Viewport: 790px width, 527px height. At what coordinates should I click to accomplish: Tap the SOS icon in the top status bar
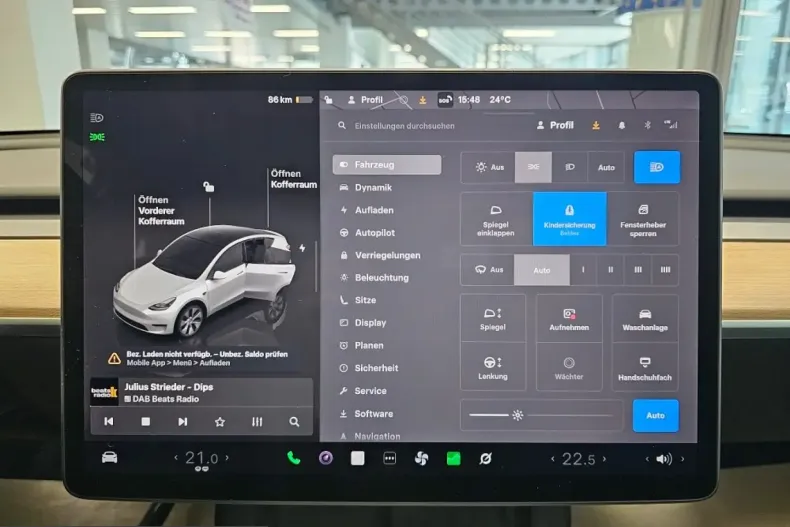445,100
